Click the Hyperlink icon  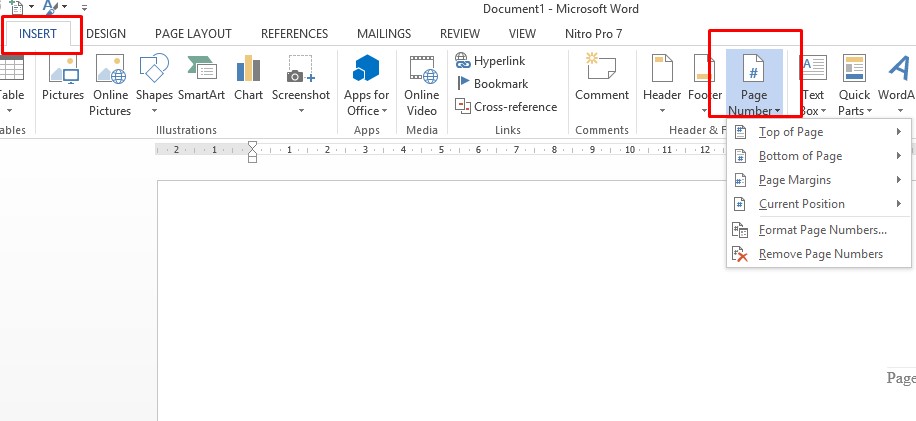(x=463, y=61)
